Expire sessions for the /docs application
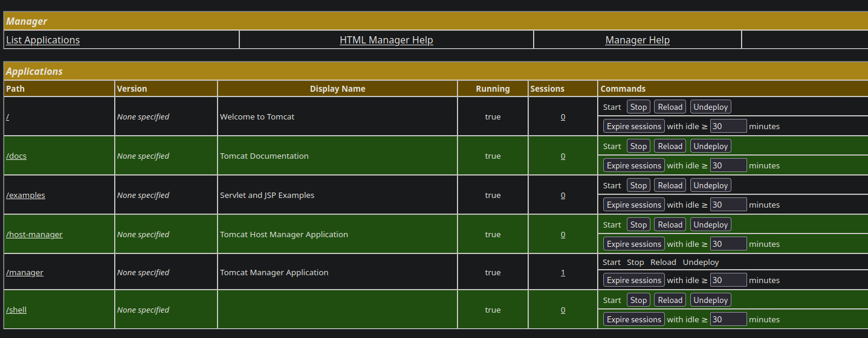The height and width of the screenshot is (338, 868). tap(633, 165)
